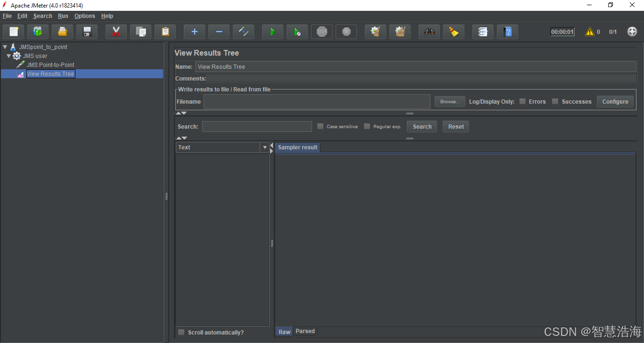Click the 0/1 thread count indicator
644x343 pixels.
point(613,32)
